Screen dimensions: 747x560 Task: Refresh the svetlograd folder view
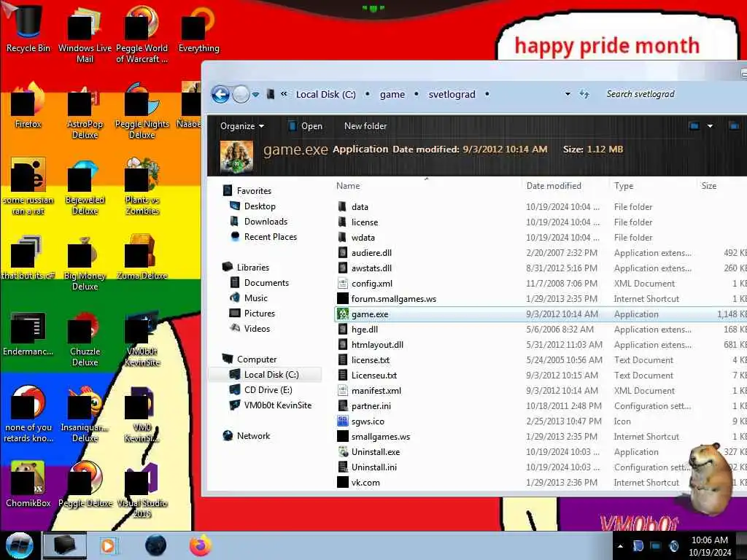pyautogui.click(x=584, y=94)
